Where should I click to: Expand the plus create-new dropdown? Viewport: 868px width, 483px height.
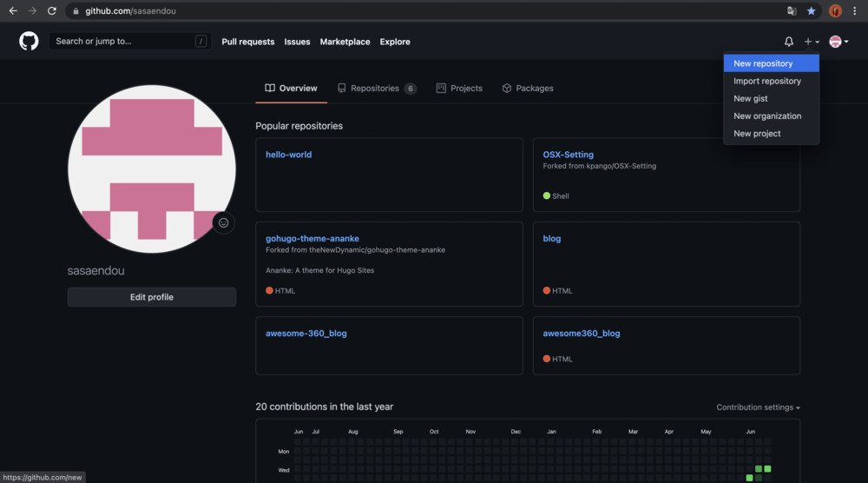812,42
